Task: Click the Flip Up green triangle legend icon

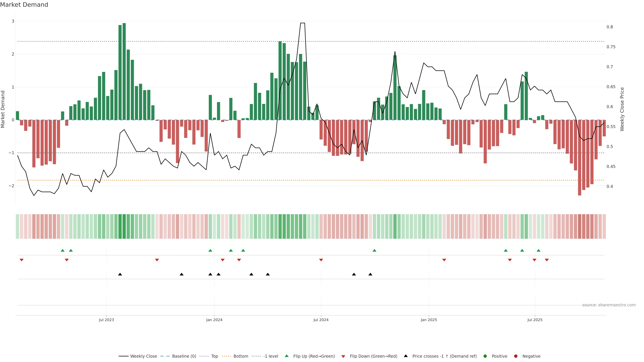Action: click(287, 356)
